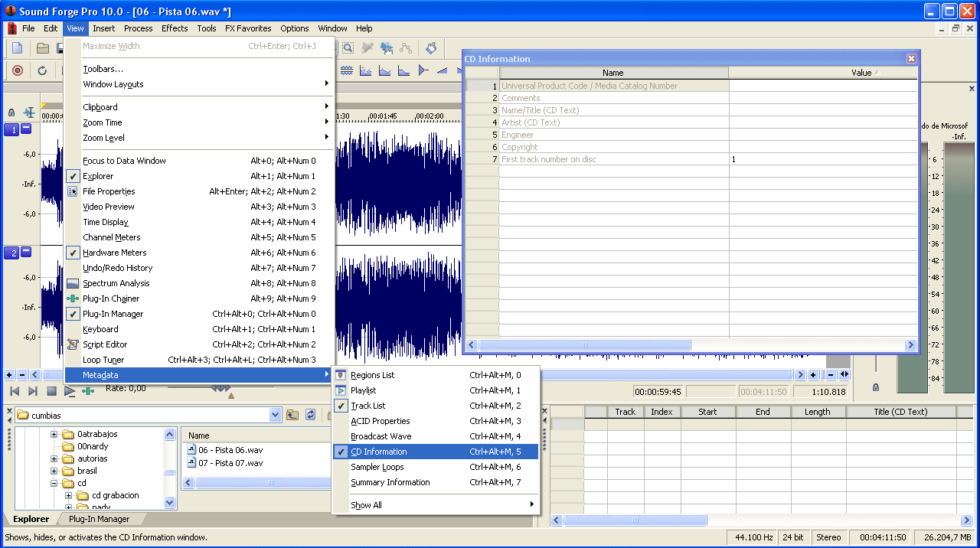Open the cumbias folder path dropdown
The image size is (980, 548).
(x=276, y=415)
